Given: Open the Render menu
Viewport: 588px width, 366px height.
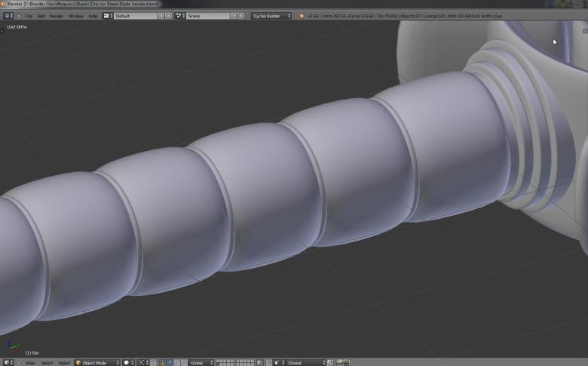Looking at the screenshot, I should (57, 16).
